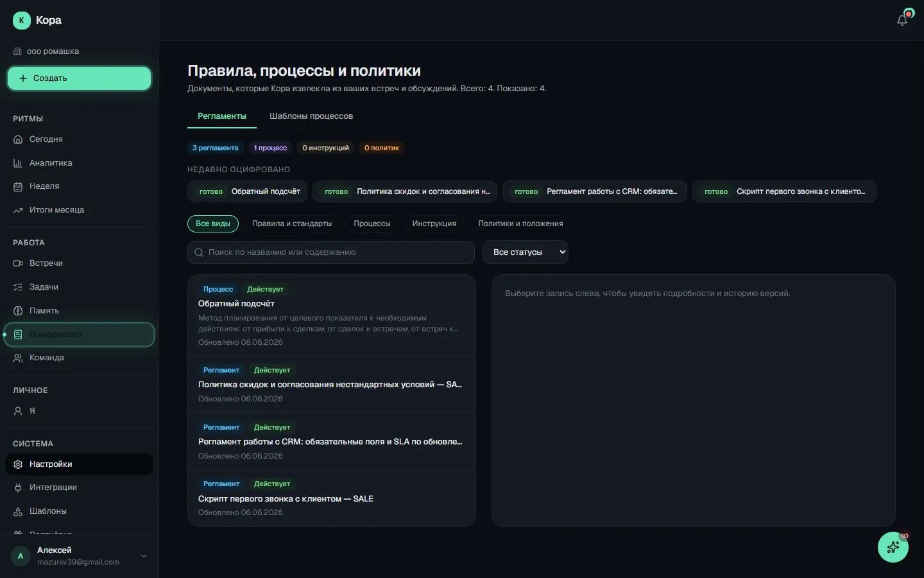Screen dimensions: 924x578
Task: Click the 0 инструкций counter chip
Action: click(326, 148)
